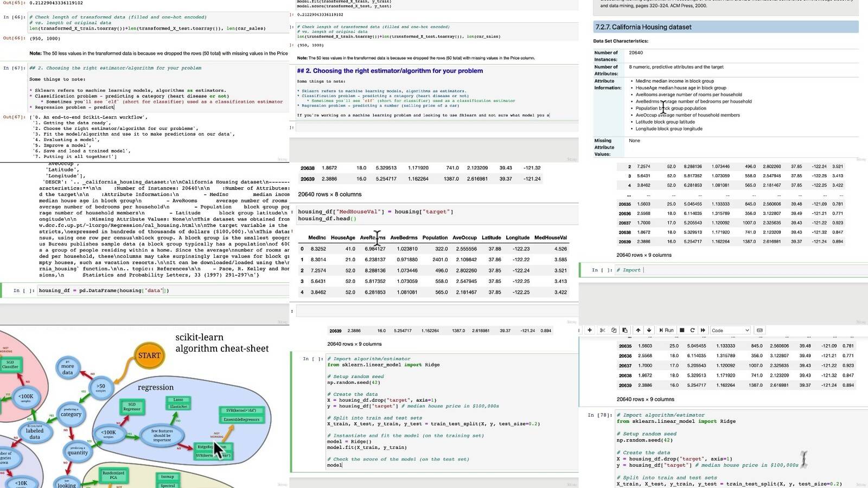
Task: Click the Latitude column header
Action: (x=491, y=237)
